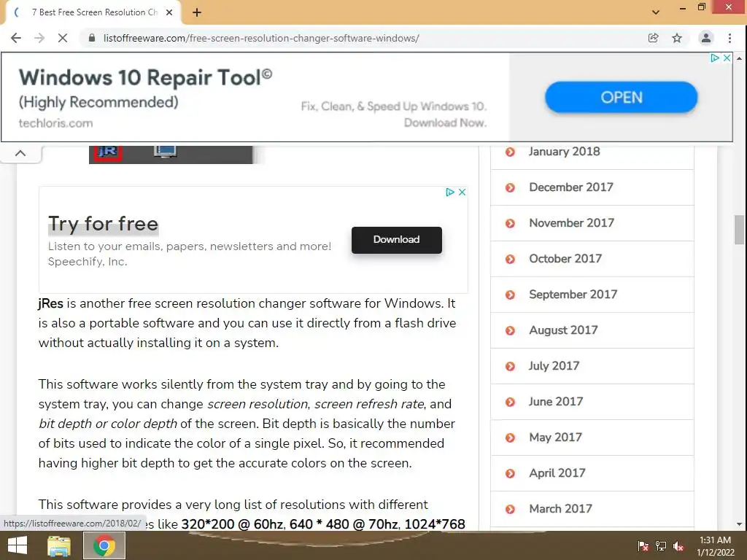Image resolution: width=747 pixels, height=560 pixels.
Task: Open a new browser tab
Action: pyautogui.click(x=197, y=12)
